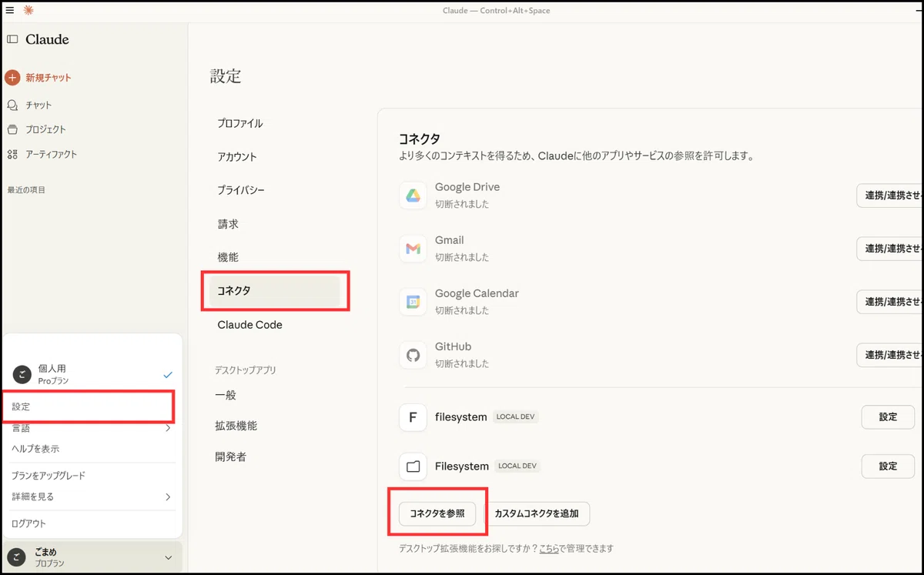Click the LOCAL DEV badge beside capitalized Filesystem
The image size is (924, 575).
518,466
